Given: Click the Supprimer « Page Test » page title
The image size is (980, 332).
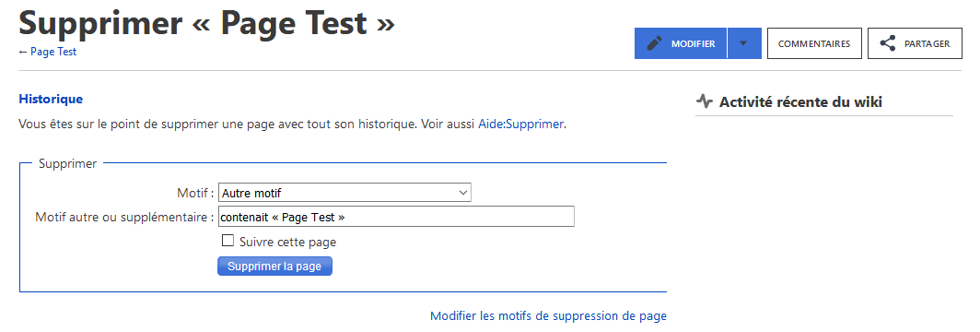Looking at the screenshot, I should (x=207, y=22).
